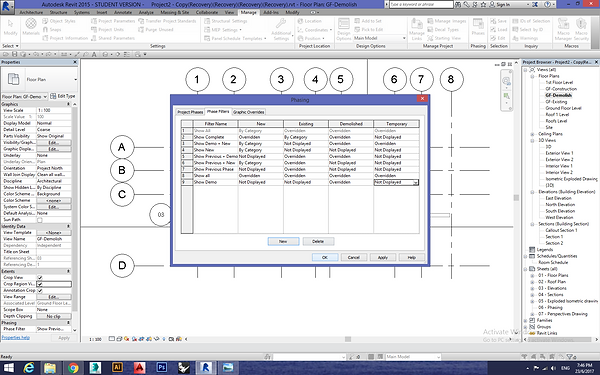This screenshot has width=600, height=375.
Task: Expand the Ceiling Plans tree node
Action: [x=532, y=134]
